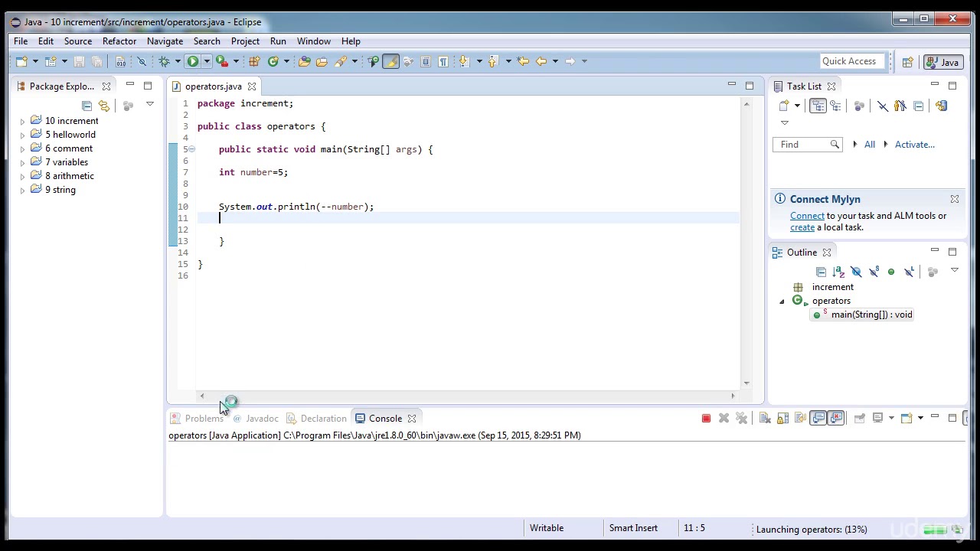Toggle Hide Fields in Outline view
The image size is (980, 551).
click(x=856, y=272)
